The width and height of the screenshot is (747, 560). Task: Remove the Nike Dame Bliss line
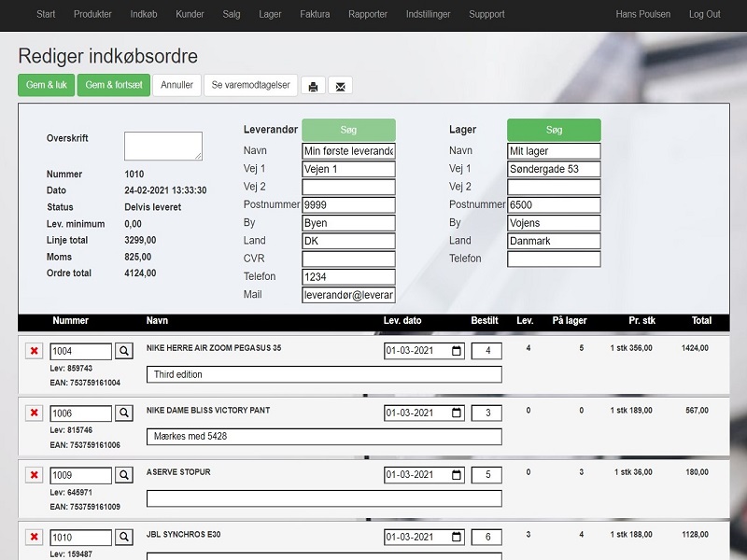[35, 413]
